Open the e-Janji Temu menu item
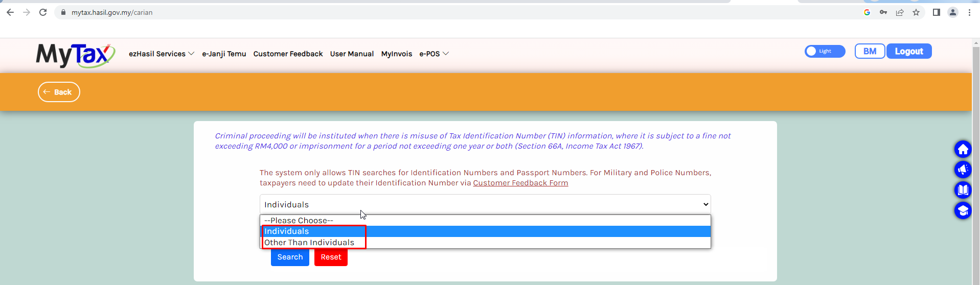Viewport: 980px width, 285px height. 224,54
